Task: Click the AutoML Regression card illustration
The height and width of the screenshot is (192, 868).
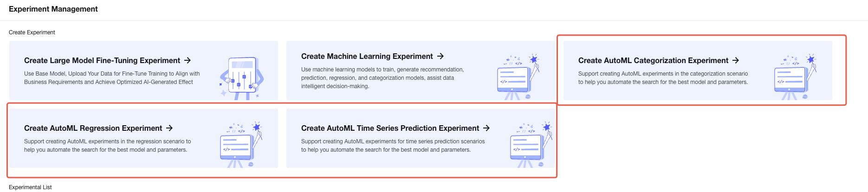Action: tap(241, 145)
